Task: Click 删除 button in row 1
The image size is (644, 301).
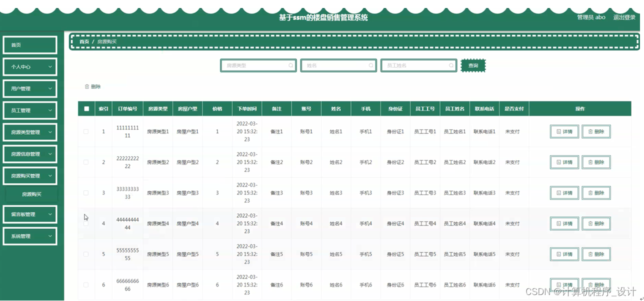Action: coord(596,131)
